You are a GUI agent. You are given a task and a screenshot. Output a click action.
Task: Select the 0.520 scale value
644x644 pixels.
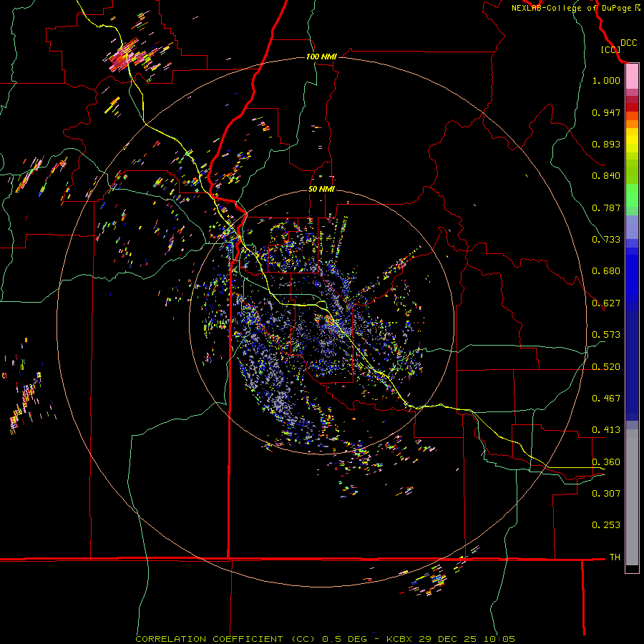pos(606,367)
